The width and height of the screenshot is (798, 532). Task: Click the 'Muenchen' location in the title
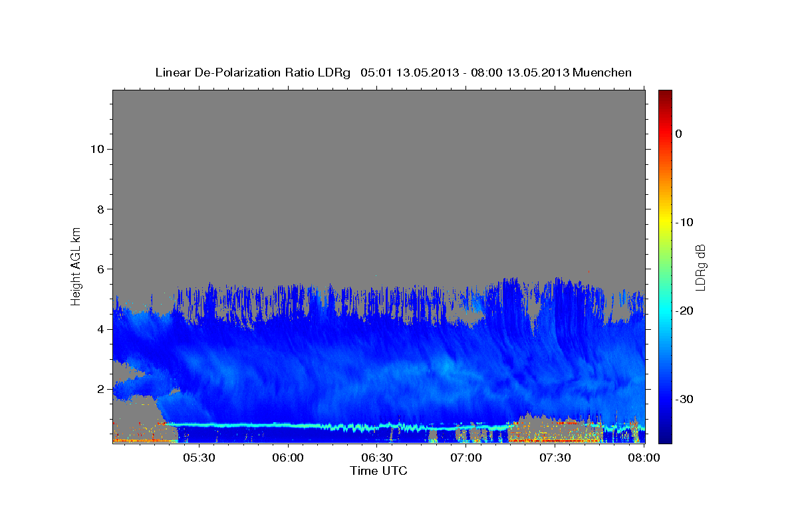(600, 72)
